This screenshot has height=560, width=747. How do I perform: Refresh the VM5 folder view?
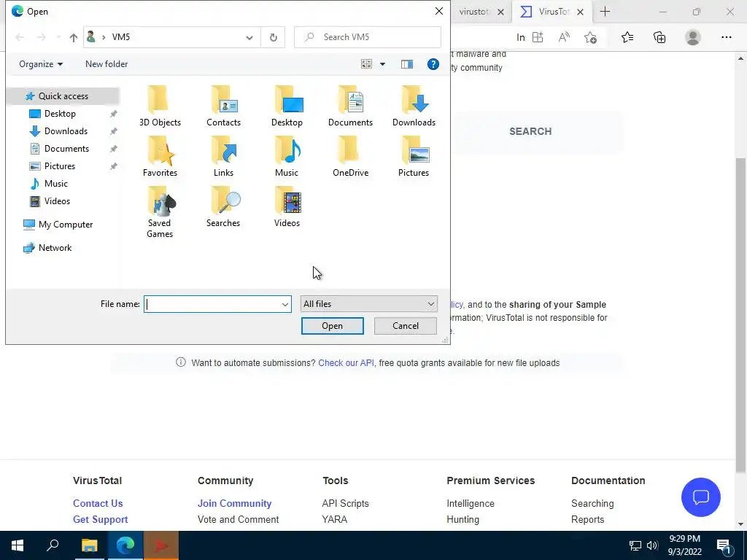pyautogui.click(x=273, y=37)
